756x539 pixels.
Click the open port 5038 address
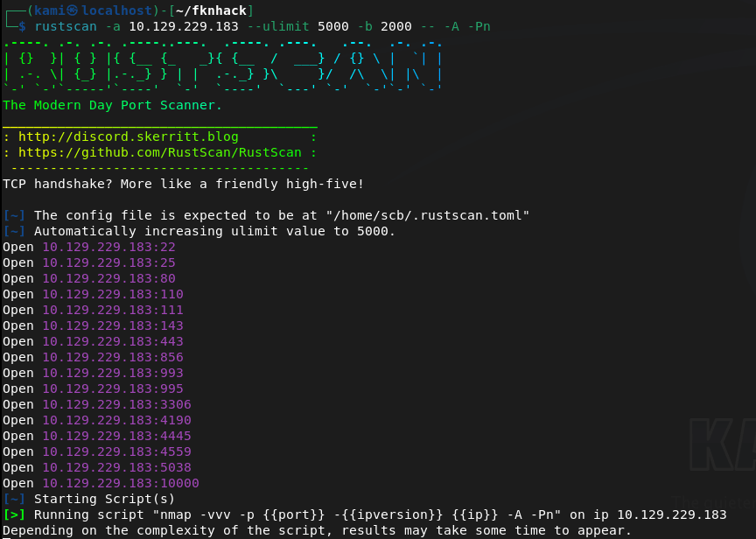pyautogui.click(x=116, y=467)
